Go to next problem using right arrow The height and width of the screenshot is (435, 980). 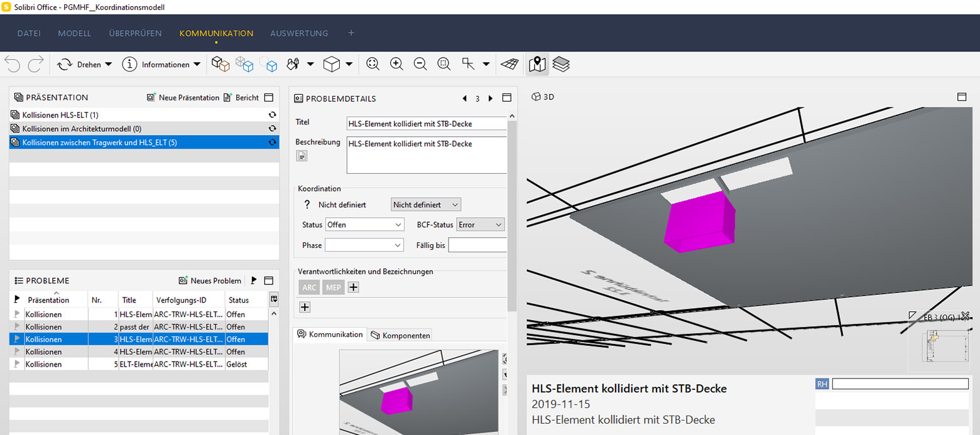pos(491,99)
